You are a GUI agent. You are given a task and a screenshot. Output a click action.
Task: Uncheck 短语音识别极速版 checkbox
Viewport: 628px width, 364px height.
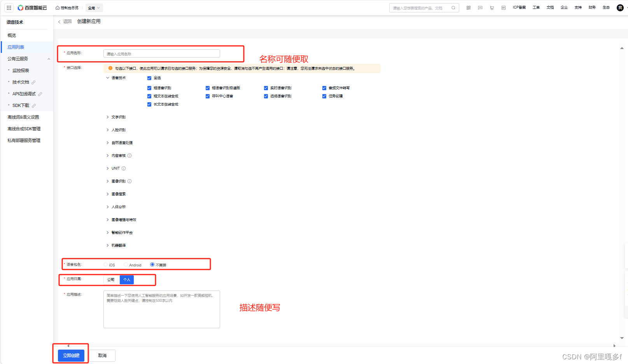[x=208, y=88]
